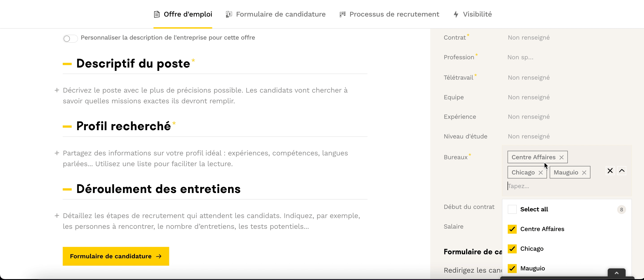The height and width of the screenshot is (280, 644).
Task: Remove the Mauguio office tag
Action: [x=584, y=173]
